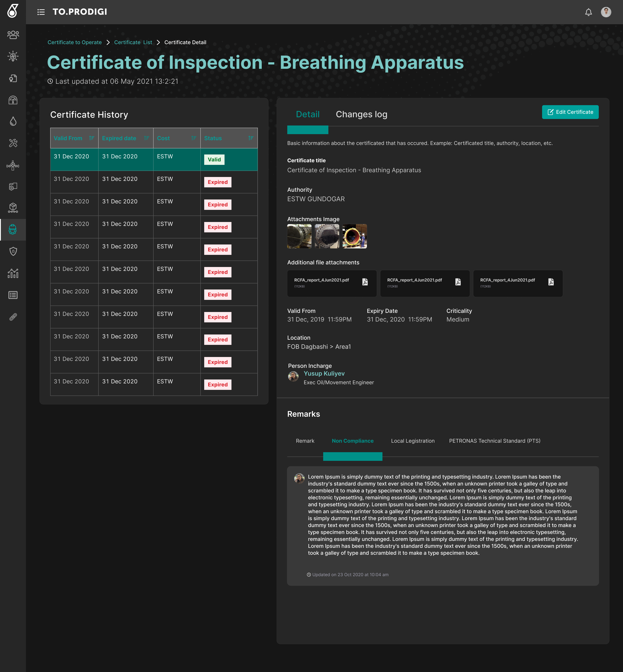Click the bar chart analytics sidebar icon

coord(13,273)
